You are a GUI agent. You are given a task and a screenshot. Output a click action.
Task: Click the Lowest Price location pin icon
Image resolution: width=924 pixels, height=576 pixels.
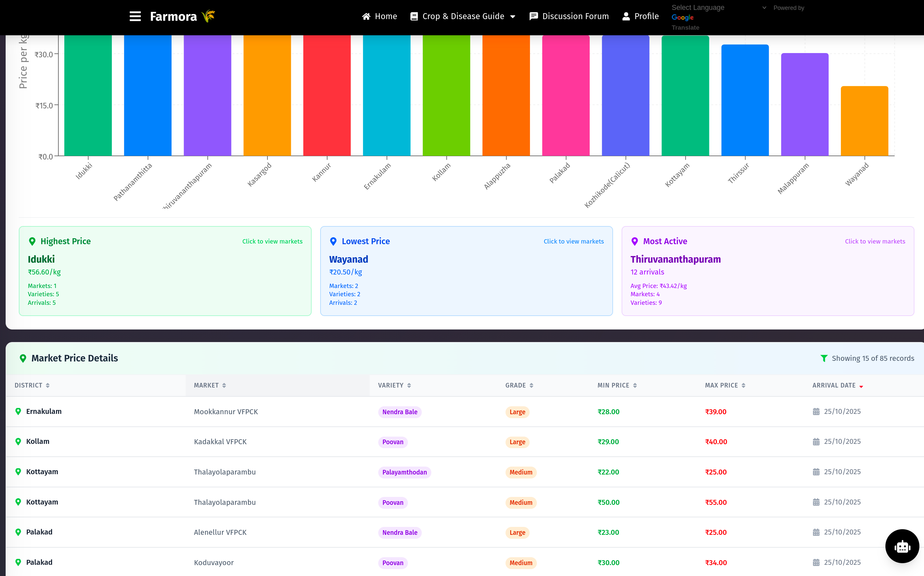coord(333,242)
